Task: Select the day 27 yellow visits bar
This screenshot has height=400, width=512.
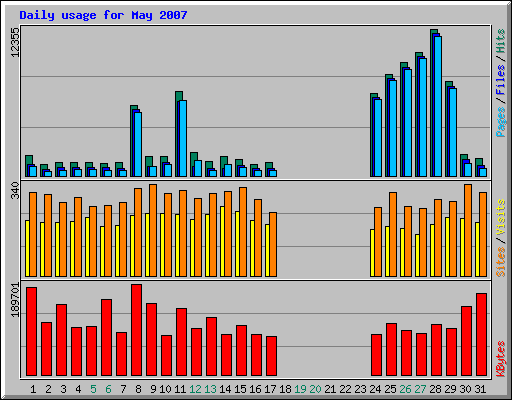Action: [417, 256]
